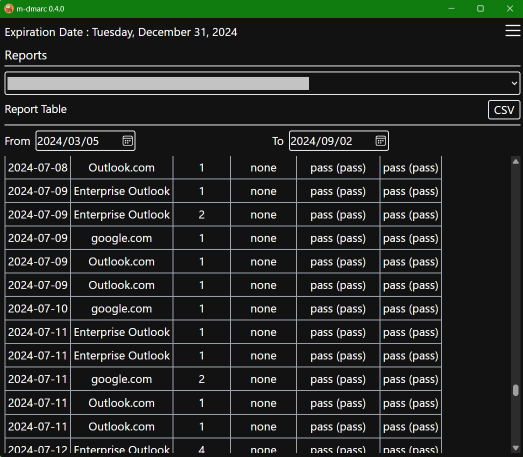The height and width of the screenshot is (457, 523).
Task: Select Outlook.com in the 2024-07-08 row
Action: (x=121, y=167)
